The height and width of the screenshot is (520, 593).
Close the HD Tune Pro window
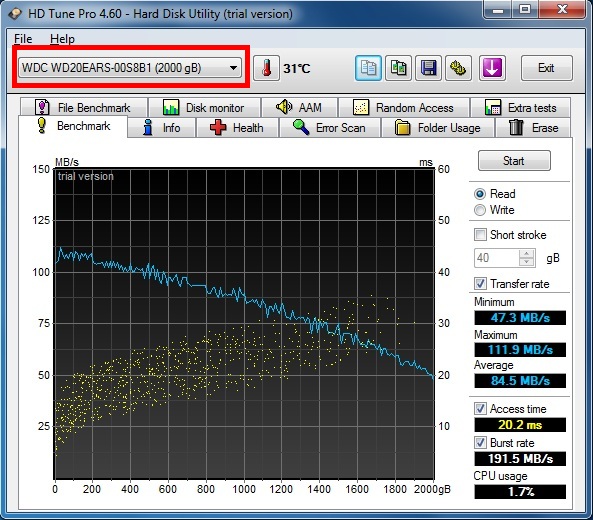[x=562, y=9]
